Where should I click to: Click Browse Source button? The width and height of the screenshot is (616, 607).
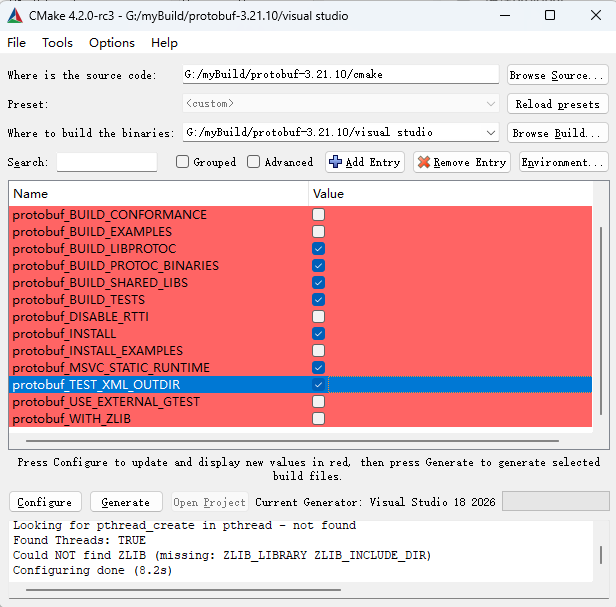tap(557, 75)
